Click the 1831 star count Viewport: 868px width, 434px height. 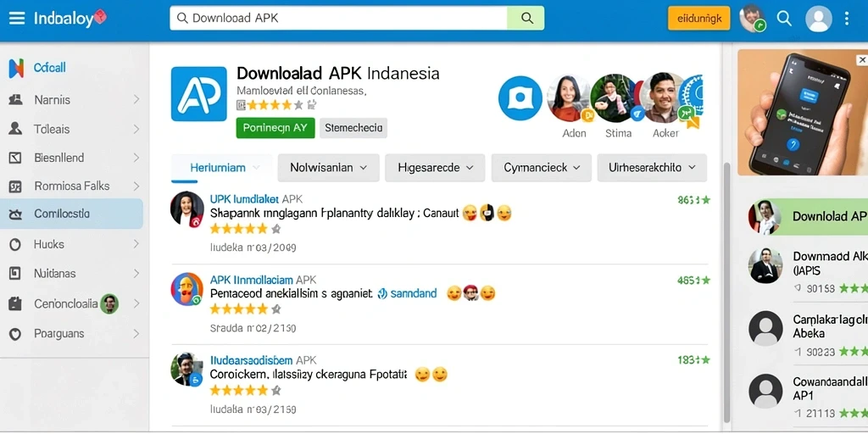tap(693, 360)
